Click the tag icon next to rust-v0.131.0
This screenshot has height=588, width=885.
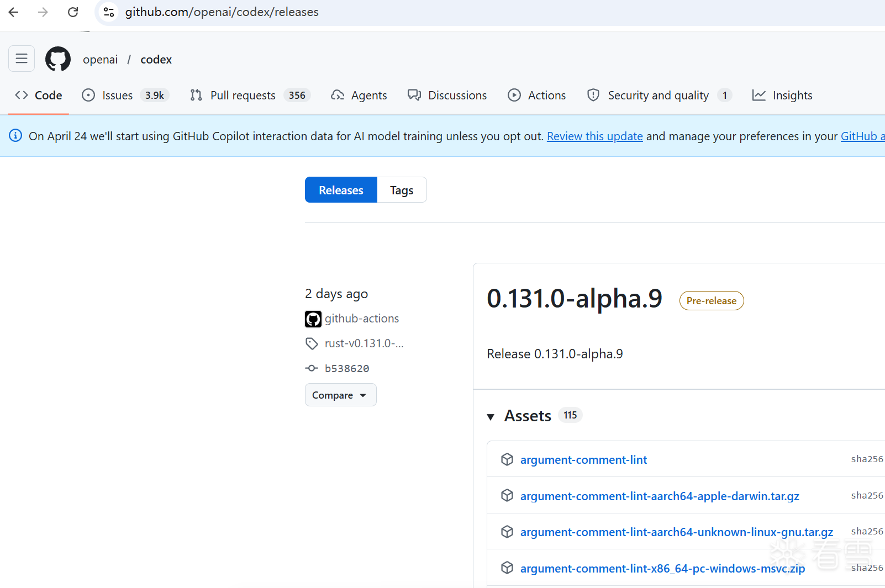tap(312, 343)
